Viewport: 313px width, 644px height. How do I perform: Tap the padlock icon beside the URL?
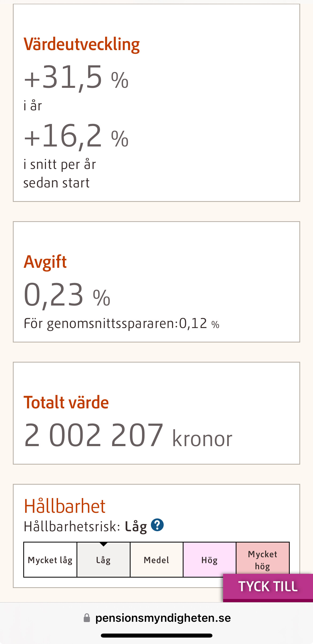click(87, 618)
